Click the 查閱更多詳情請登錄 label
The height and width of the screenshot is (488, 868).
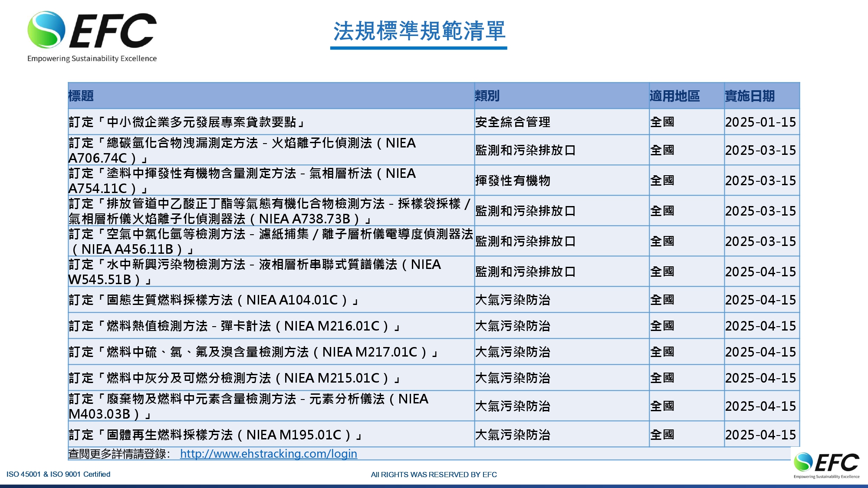point(119,454)
